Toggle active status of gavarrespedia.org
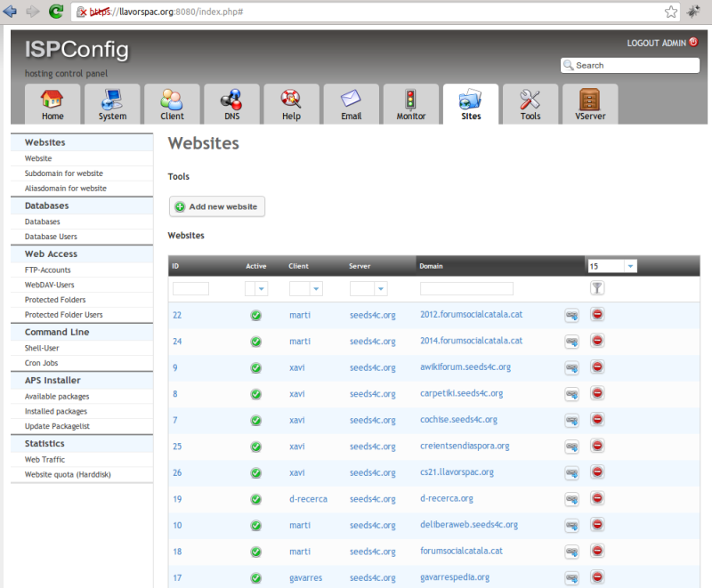The height and width of the screenshot is (588, 712). tap(255, 578)
